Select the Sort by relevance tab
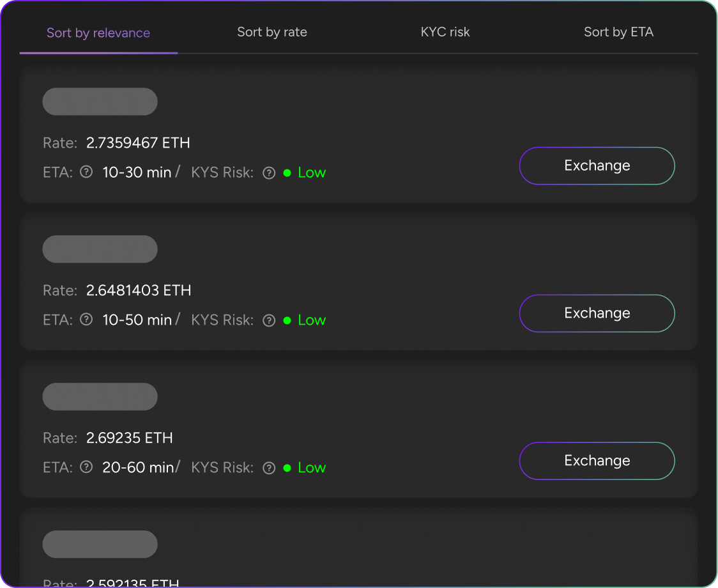Screen dimensions: 718x588 (x=98, y=33)
